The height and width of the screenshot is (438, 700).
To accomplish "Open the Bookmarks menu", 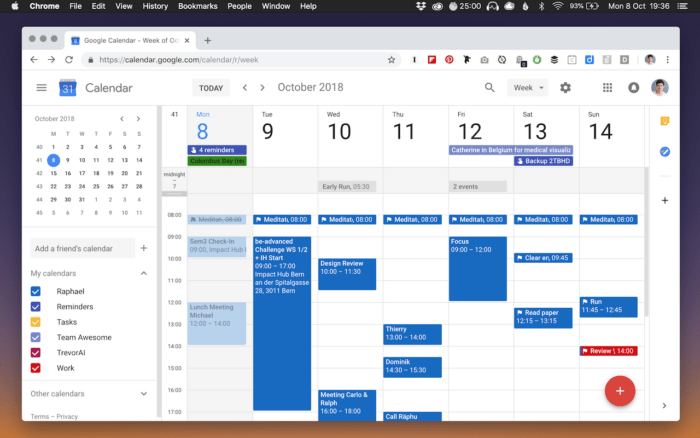I will tap(198, 6).
